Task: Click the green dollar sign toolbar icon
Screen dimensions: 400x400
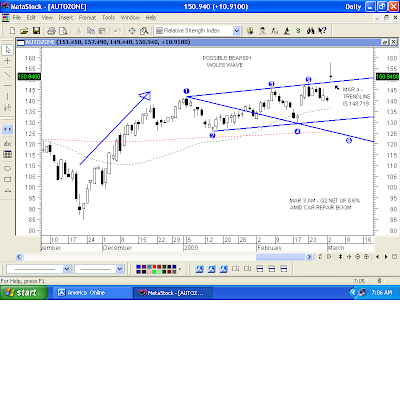Action: [298, 31]
